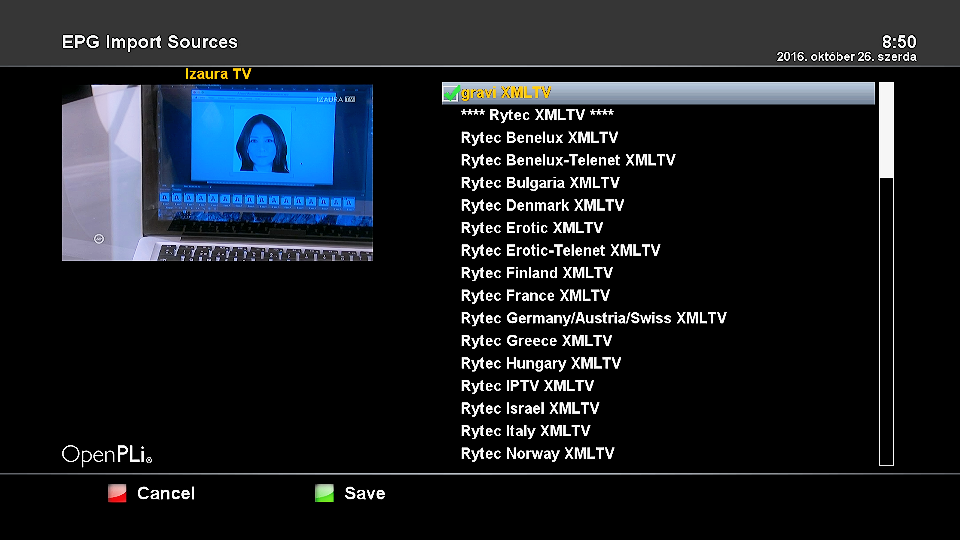Select Rytec Erotic XMLTV source
Screen dimensions: 960x540
click(x=658, y=228)
